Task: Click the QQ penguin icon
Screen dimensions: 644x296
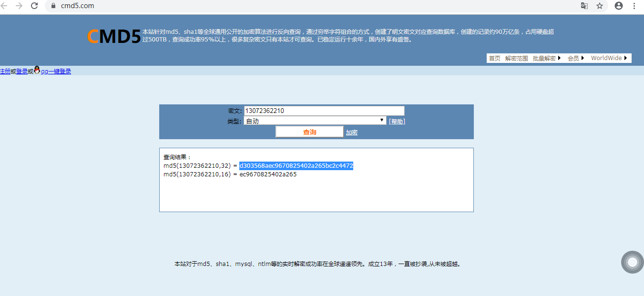Action: (x=37, y=71)
